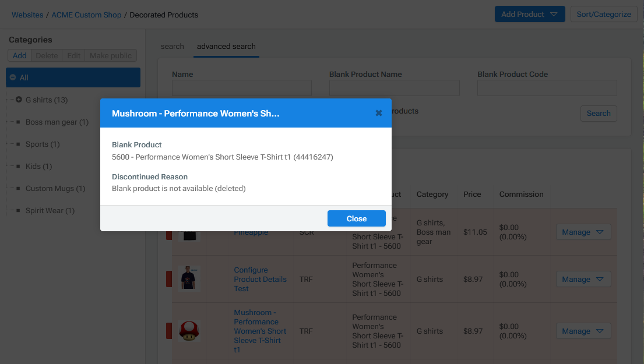Click the Category column header

pyautogui.click(x=432, y=194)
